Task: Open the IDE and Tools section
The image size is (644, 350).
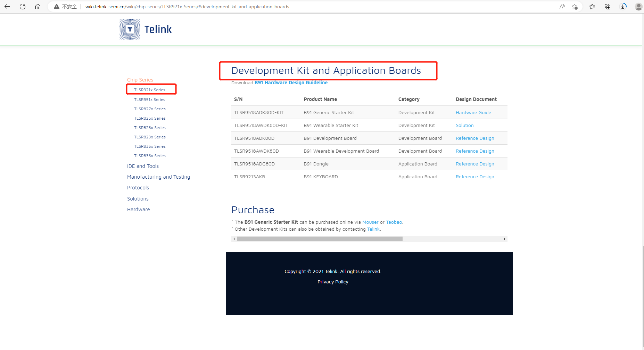Action: [x=143, y=166]
